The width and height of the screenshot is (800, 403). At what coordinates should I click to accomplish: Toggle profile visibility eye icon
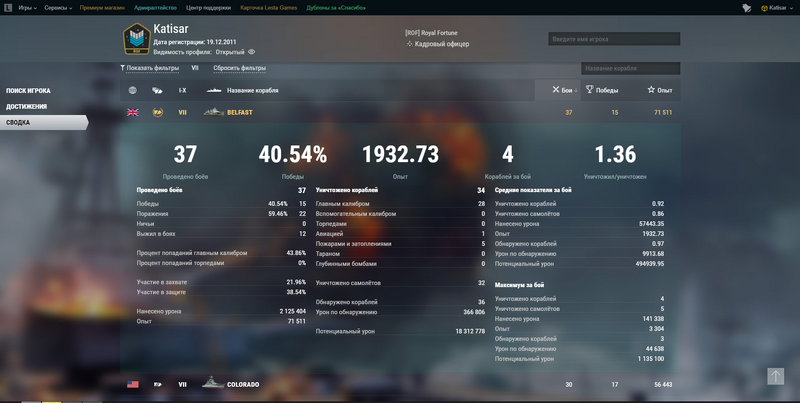tap(252, 52)
